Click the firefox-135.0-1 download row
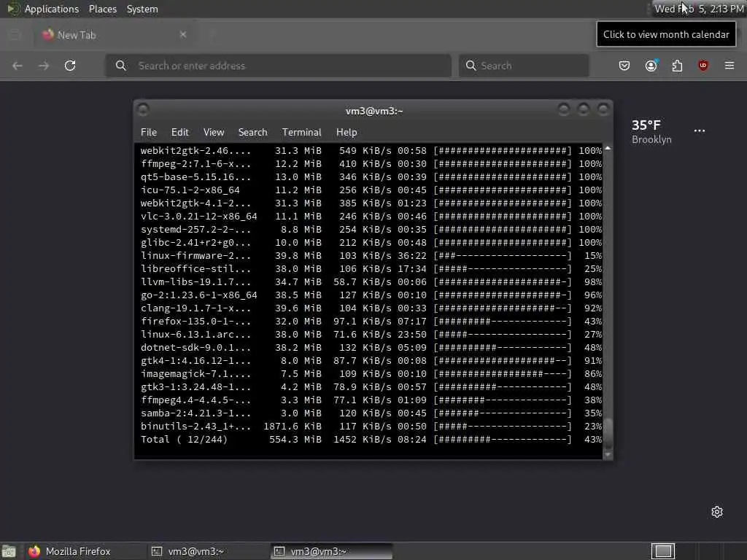This screenshot has width=747, height=560. [x=371, y=322]
